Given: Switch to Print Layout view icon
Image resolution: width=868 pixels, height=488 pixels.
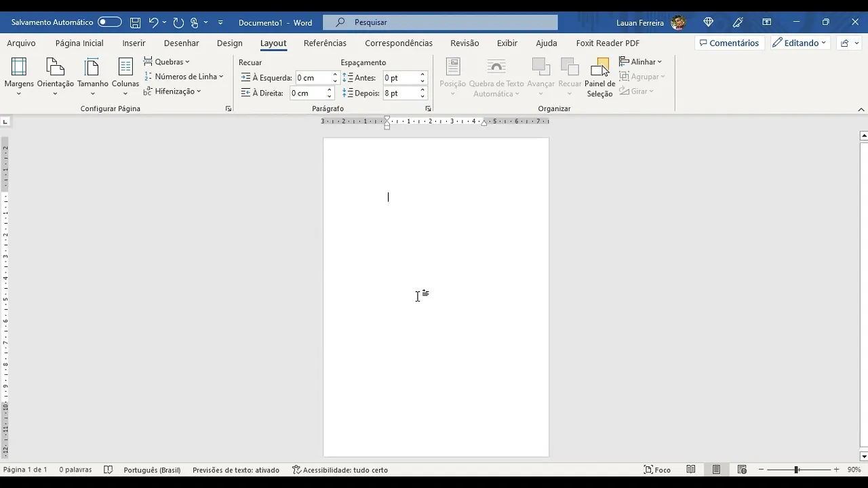Looking at the screenshot, I should [717, 470].
